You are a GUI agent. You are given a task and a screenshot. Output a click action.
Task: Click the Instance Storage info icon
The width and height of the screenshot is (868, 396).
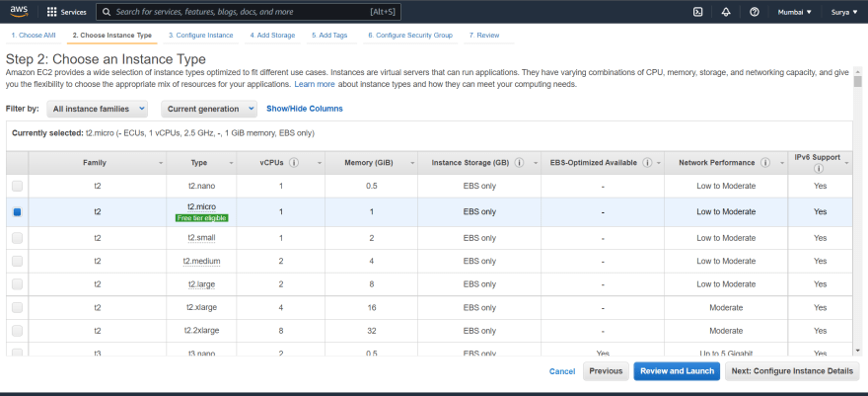(x=519, y=163)
